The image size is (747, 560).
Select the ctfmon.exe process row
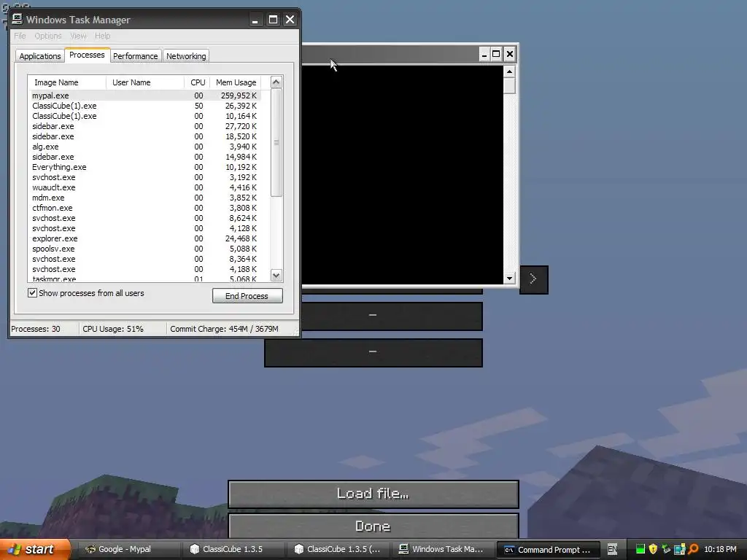pyautogui.click(x=145, y=208)
